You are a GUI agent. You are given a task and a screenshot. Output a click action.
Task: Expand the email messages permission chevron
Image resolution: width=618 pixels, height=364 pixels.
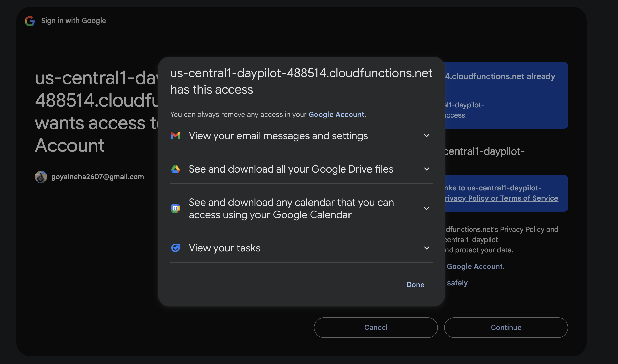(x=426, y=136)
